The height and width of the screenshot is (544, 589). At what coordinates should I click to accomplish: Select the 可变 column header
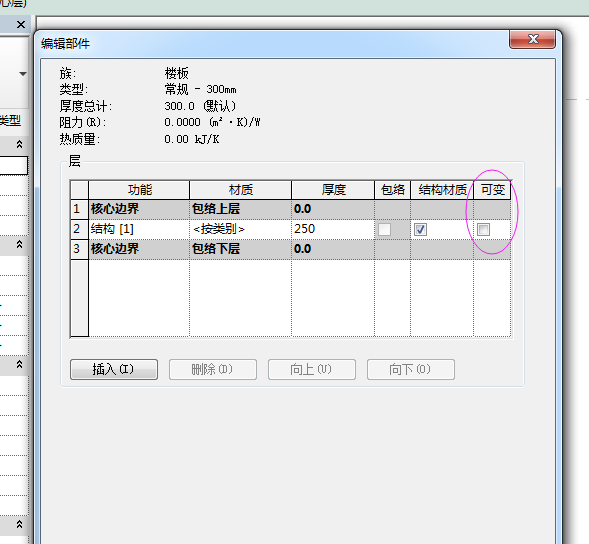[492, 190]
